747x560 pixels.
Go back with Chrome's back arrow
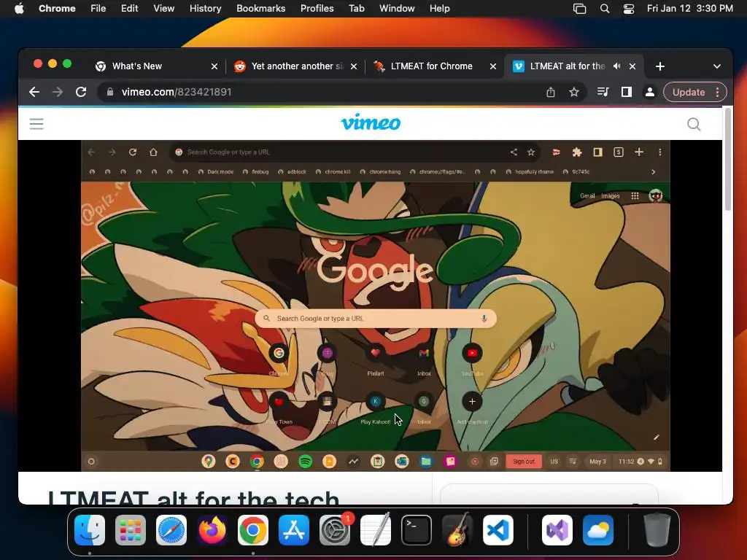[x=34, y=92]
